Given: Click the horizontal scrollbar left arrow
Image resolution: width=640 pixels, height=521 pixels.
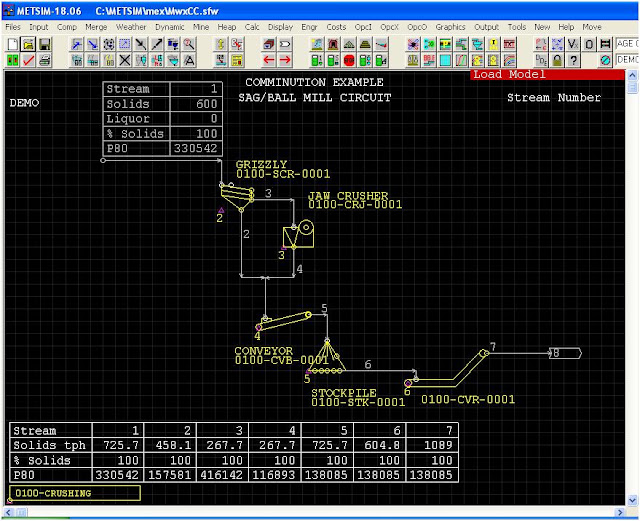Looking at the screenshot, I should [x=9, y=512].
